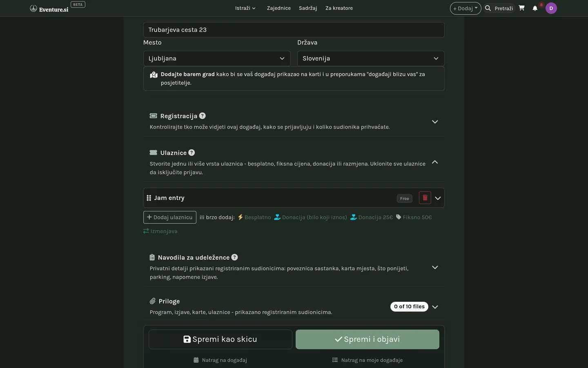The width and height of the screenshot is (588, 368).
Task: Open the notifications bell icon
Action: pyautogui.click(x=535, y=8)
